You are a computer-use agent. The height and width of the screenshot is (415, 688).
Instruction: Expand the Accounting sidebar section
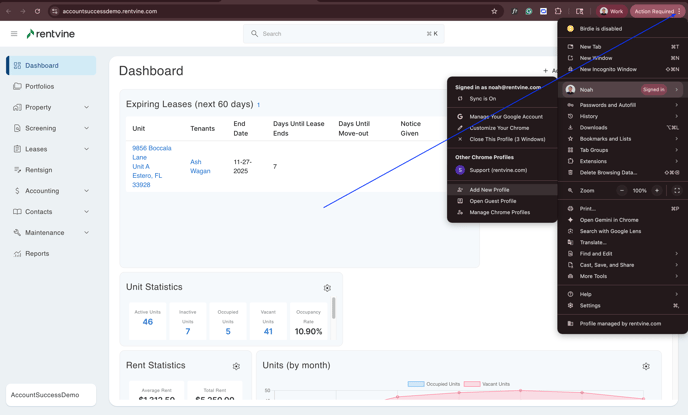(86, 191)
